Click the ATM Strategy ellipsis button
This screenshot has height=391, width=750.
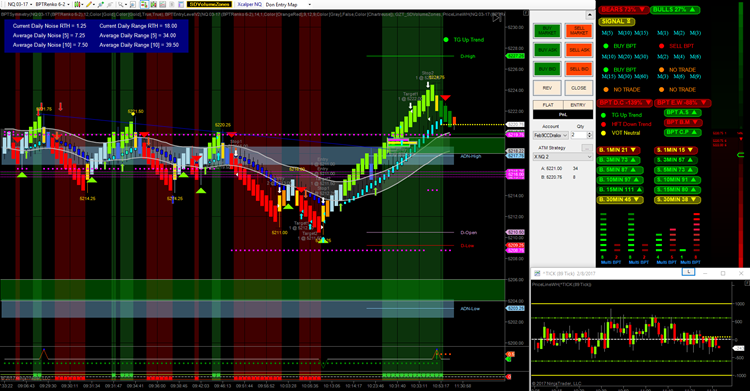(587, 148)
